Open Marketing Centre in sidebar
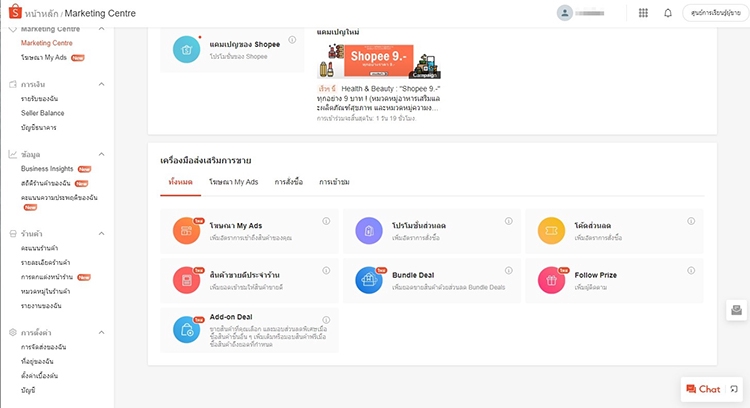The height and width of the screenshot is (408, 750). coord(46,43)
